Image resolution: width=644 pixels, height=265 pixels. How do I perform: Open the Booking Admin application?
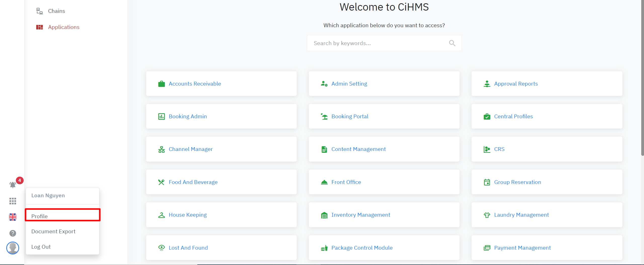point(221,117)
